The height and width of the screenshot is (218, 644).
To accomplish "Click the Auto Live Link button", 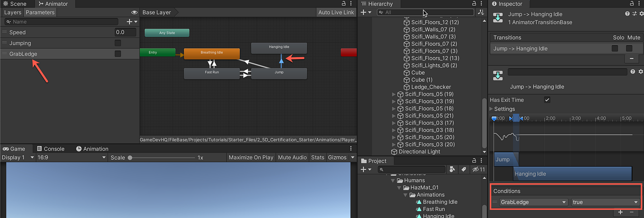I will tap(336, 12).
